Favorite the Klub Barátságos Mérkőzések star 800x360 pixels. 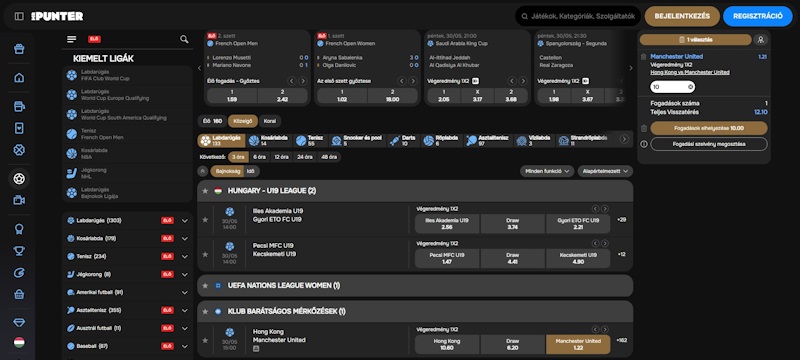205,312
